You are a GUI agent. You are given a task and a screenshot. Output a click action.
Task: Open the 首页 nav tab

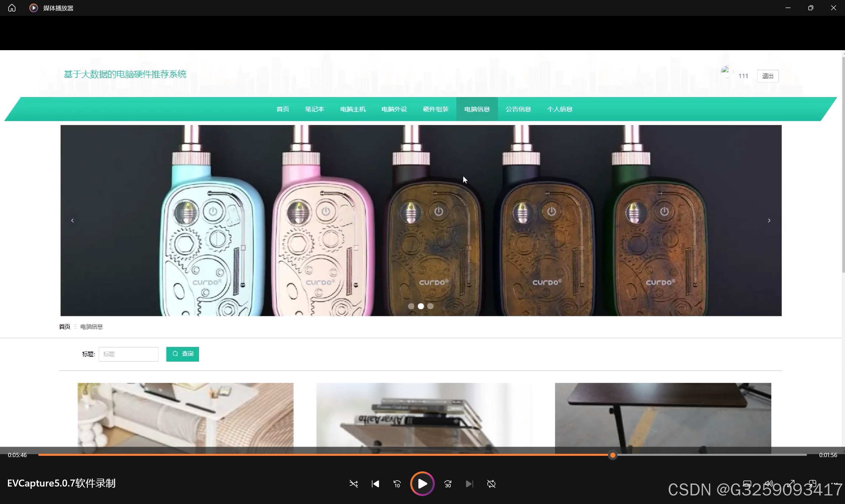click(283, 109)
